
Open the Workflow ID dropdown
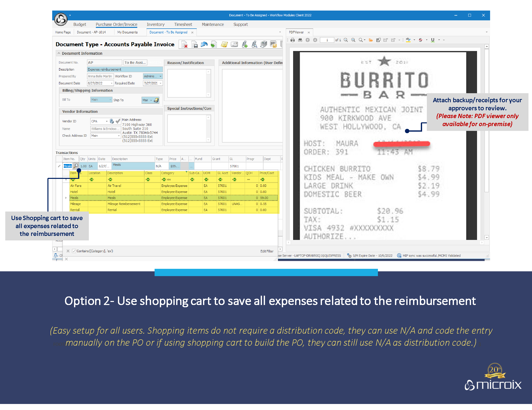[160, 76]
